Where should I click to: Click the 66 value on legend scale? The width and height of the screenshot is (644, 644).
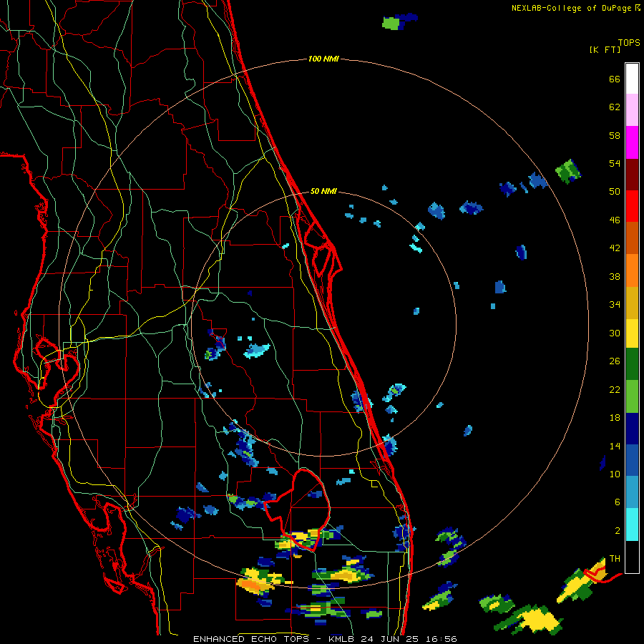pyautogui.click(x=615, y=79)
